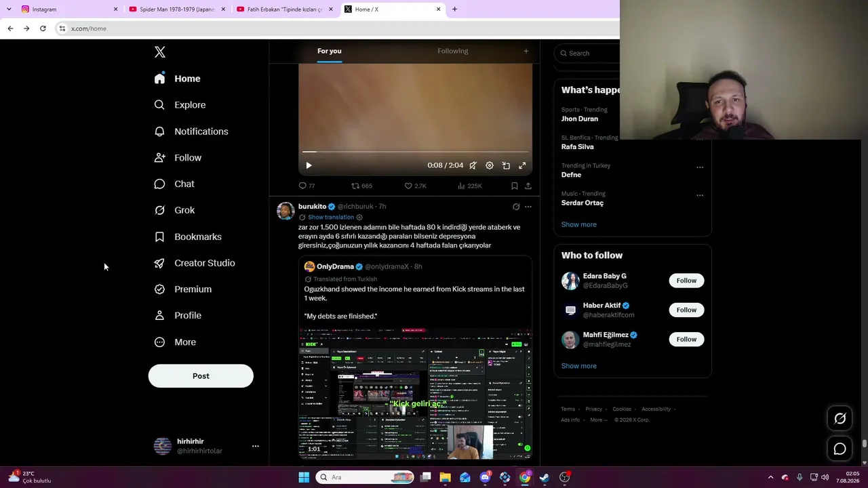Screen dimensions: 868x488
Task: Follow Edara Baby G
Action: (x=686, y=281)
